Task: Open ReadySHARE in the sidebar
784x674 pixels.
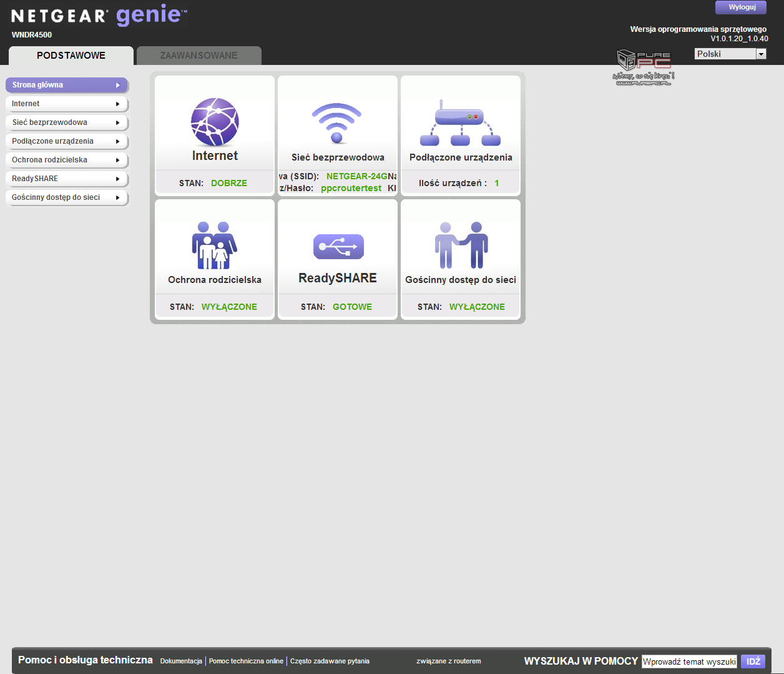Action: tap(67, 179)
